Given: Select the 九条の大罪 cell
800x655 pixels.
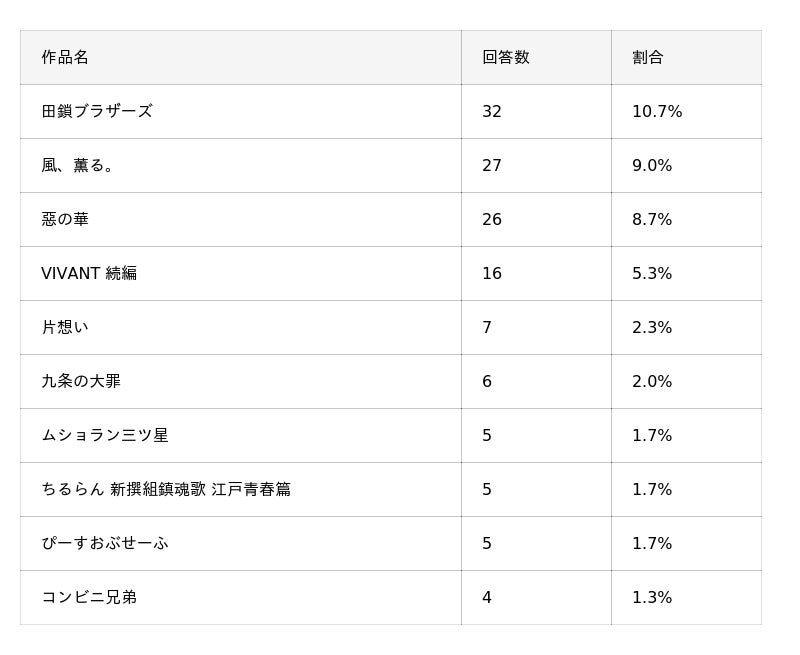Looking at the screenshot, I should click(x=81, y=382).
